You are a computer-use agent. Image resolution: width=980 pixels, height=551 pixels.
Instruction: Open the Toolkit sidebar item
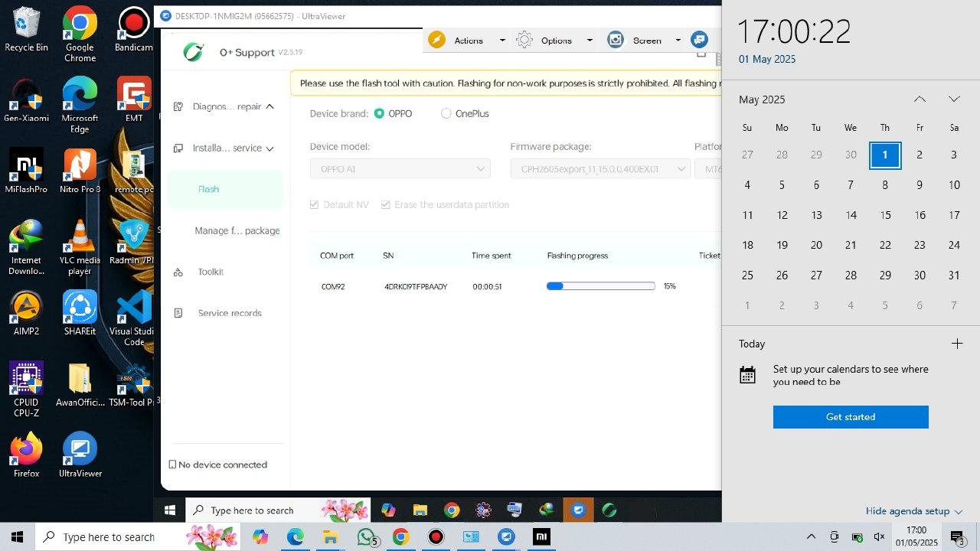(211, 272)
